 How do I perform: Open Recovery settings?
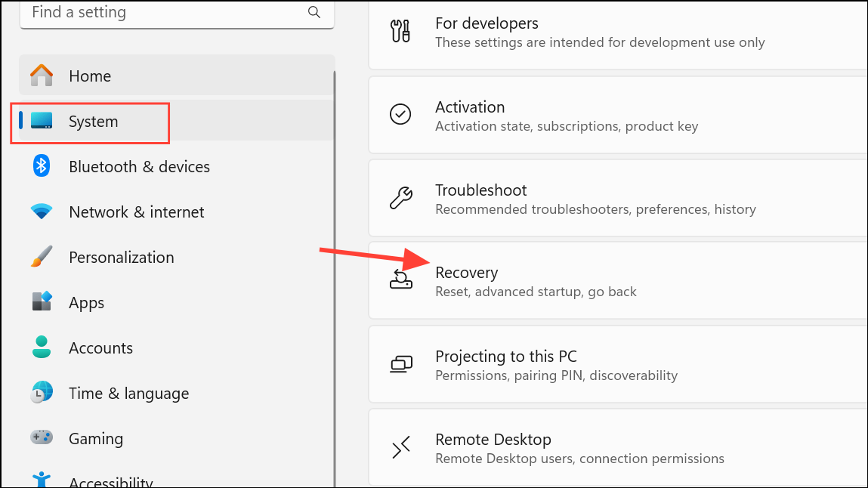click(529, 280)
